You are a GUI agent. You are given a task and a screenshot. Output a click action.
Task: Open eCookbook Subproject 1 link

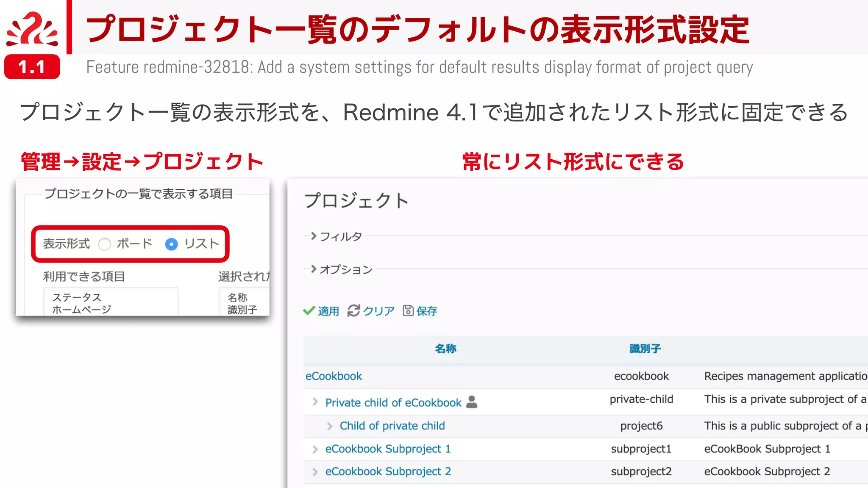tap(388, 449)
